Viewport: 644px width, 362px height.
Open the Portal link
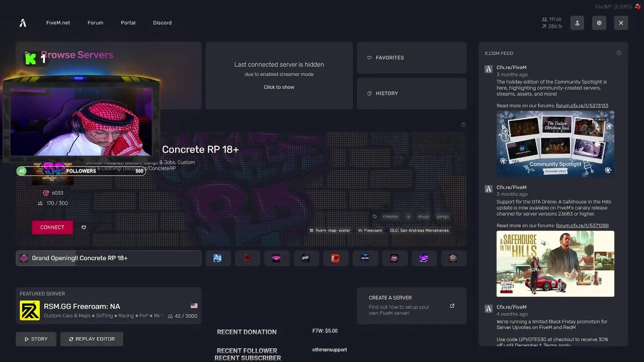coord(128,23)
